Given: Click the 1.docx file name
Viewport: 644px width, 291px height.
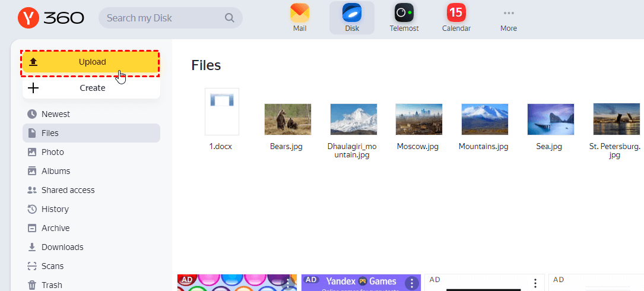Looking at the screenshot, I should coord(221,146).
